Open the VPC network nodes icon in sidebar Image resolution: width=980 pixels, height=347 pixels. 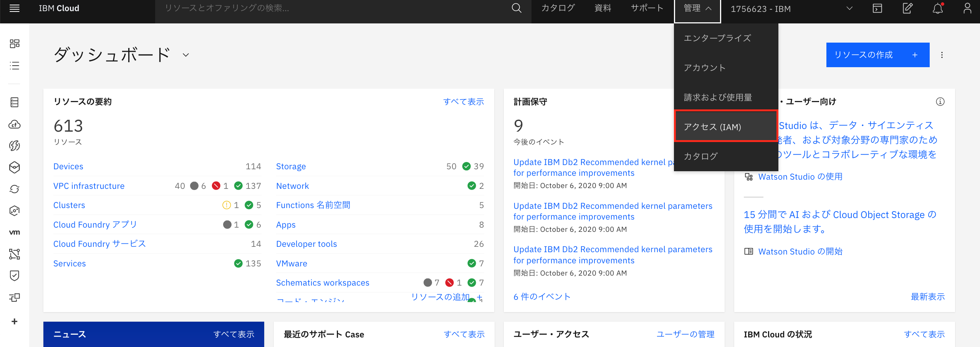(x=15, y=254)
